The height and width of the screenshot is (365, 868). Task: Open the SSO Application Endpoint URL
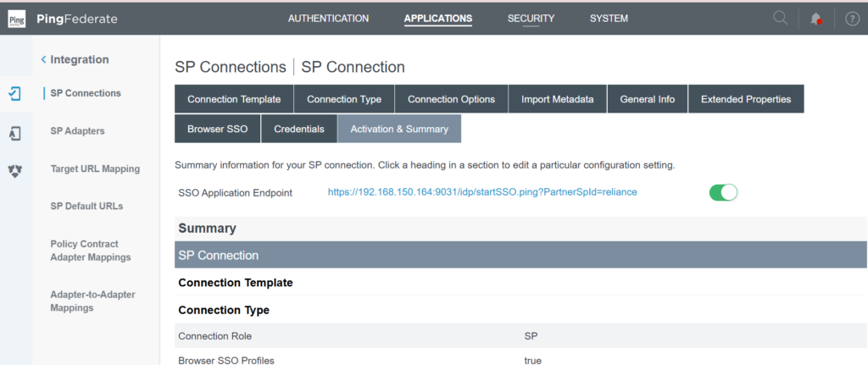coord(482,192)
